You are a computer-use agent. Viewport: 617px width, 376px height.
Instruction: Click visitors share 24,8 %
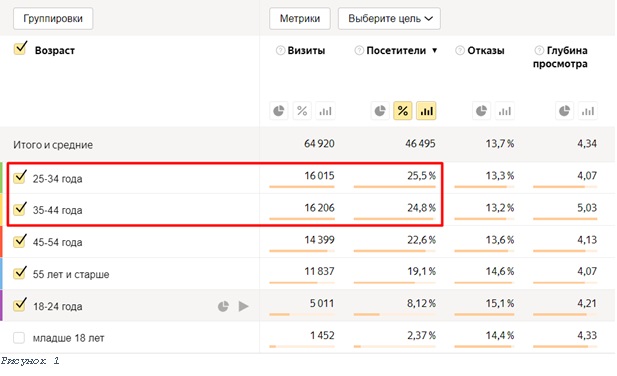point(421,207)
